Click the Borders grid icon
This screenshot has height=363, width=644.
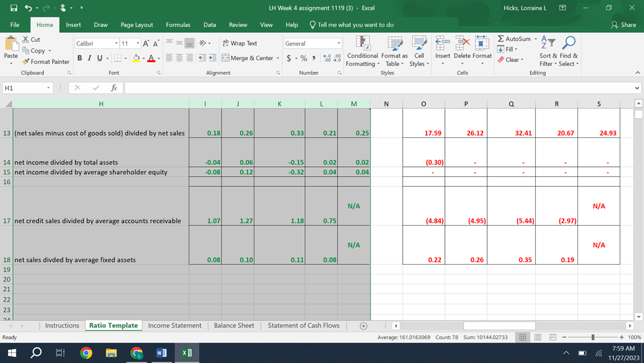tap(118, 58)
